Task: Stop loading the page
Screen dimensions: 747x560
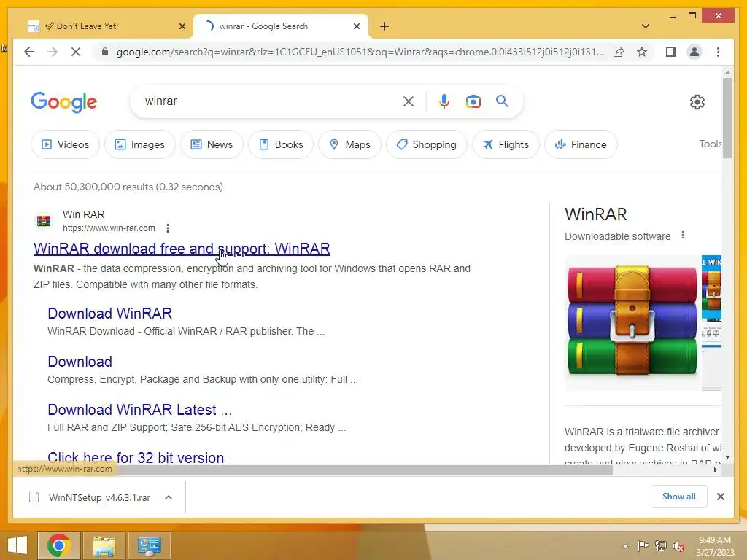Action: (x=76, y=52)
